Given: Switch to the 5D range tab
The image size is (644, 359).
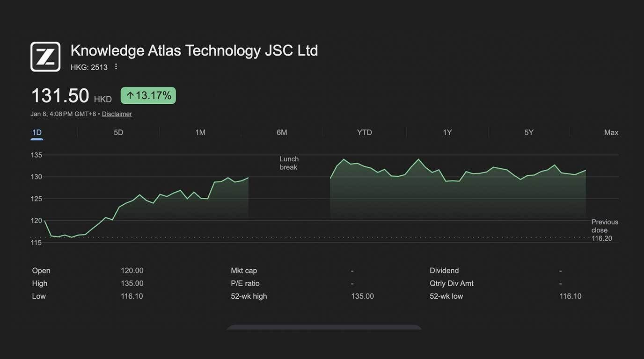Looking at the screenshot, I should pos(118,133).
